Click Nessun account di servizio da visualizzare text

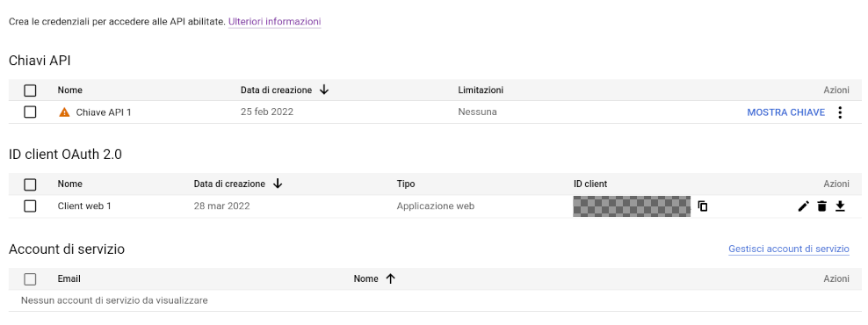click(x=114, y=300)
